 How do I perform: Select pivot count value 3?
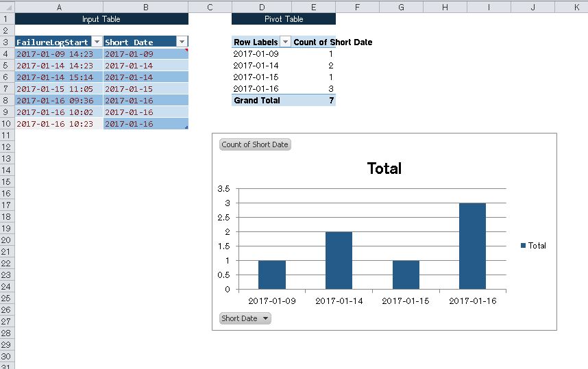coord(313,89)
